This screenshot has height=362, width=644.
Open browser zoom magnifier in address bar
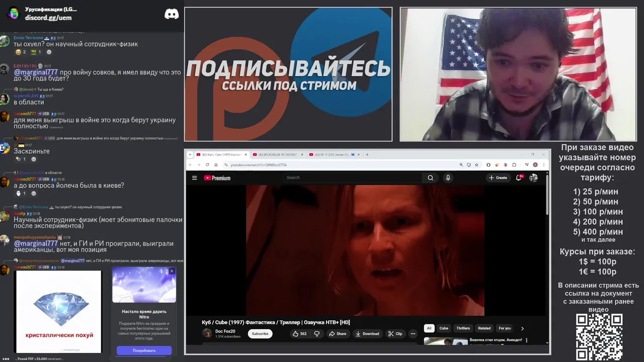461,164
